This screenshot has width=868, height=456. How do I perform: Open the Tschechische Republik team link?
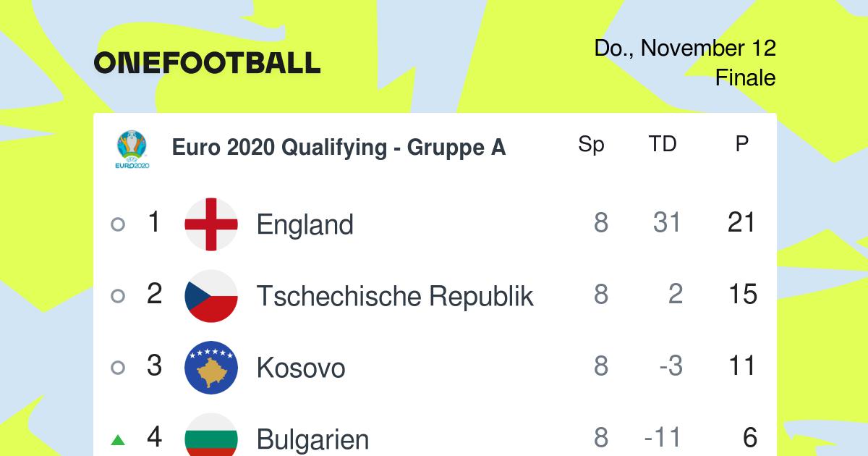click(x=395, y=296)
